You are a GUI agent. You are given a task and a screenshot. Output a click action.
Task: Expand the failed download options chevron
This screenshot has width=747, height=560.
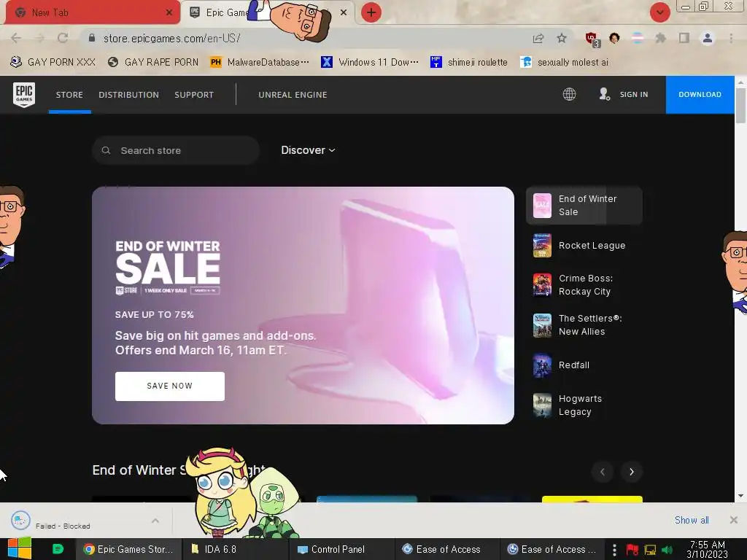[155, 521]
